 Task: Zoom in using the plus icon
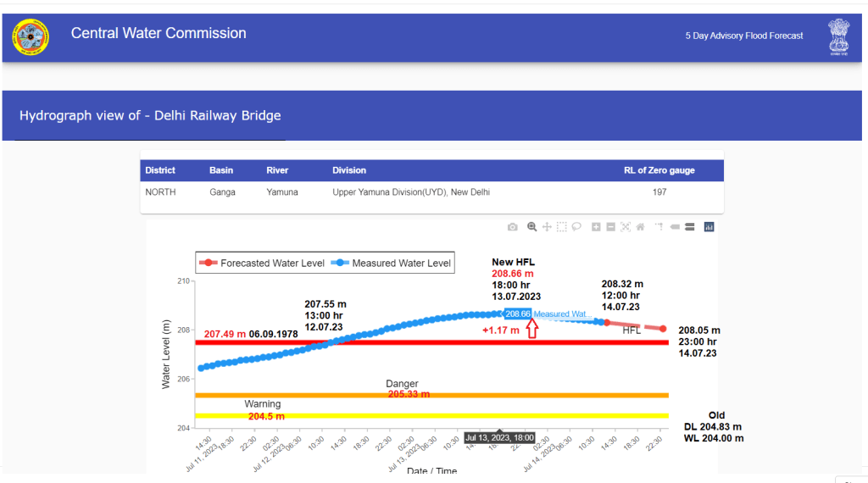tap(596, 227)
